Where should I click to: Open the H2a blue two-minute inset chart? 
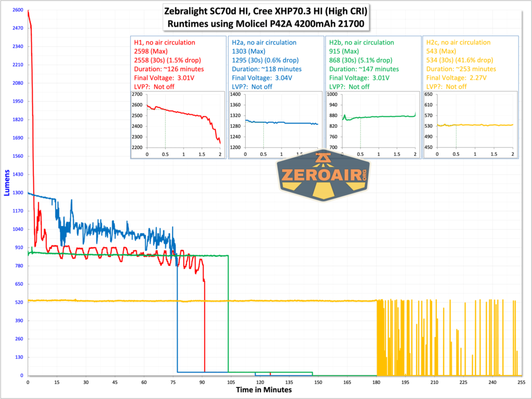(276, 125)
